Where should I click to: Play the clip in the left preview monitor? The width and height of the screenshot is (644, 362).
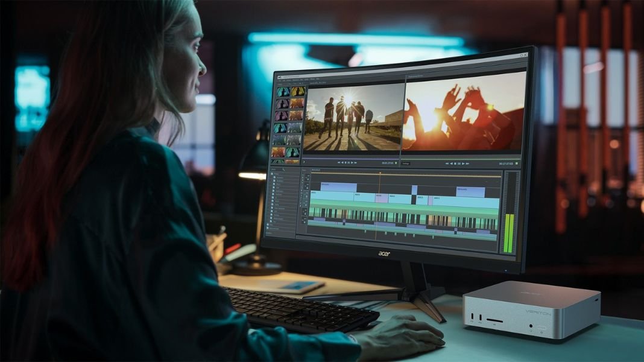pyautogui.click(x=352, y=163)
